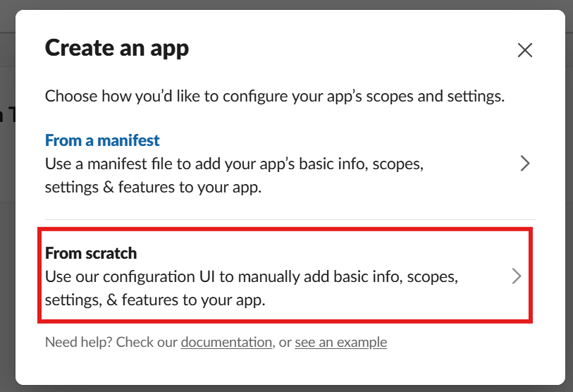Image resolution: width=573 pixels, height=392 pixels.
Task: Open the documentation link
Action: (226, 343)
